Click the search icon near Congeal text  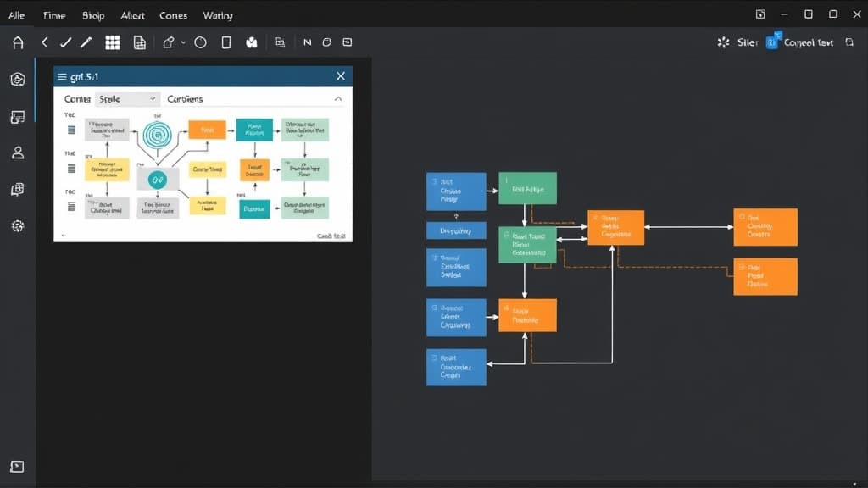tap(850, 42)
